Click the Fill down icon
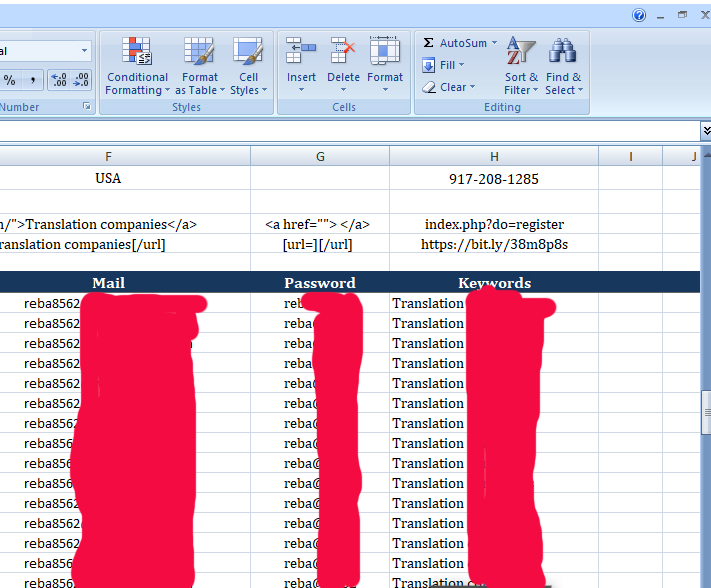 (x=428, y=65)
